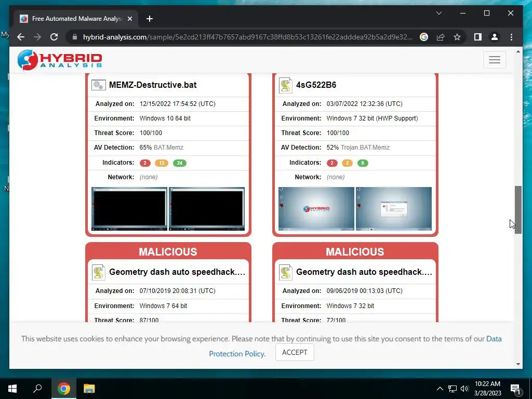532x399 pixels.
Task: Select Windows 7 32 bit (HWP Support) text
Action: 372,118
